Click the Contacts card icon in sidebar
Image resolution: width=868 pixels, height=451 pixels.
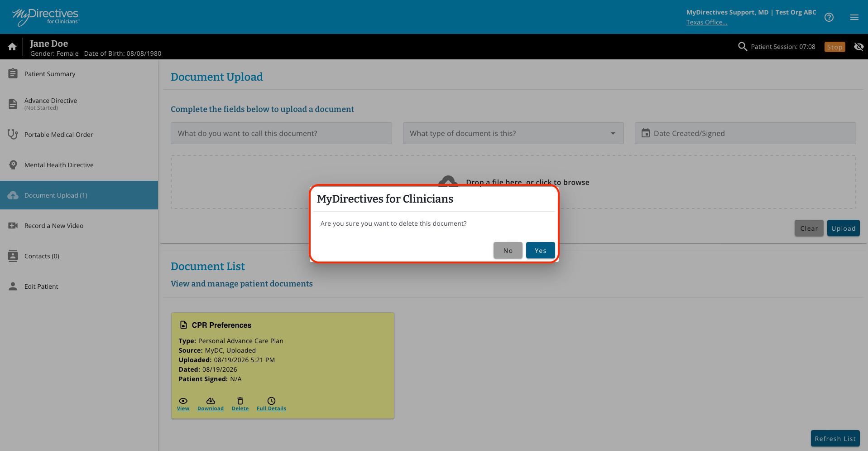point(13,256)
